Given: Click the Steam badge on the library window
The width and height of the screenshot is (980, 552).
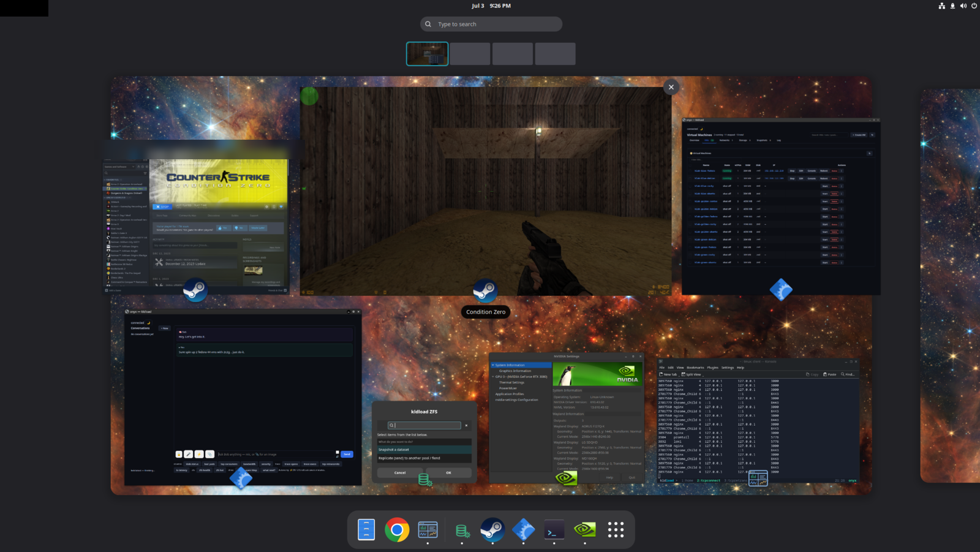Looking at the screenshot, I should pos(195,290).
